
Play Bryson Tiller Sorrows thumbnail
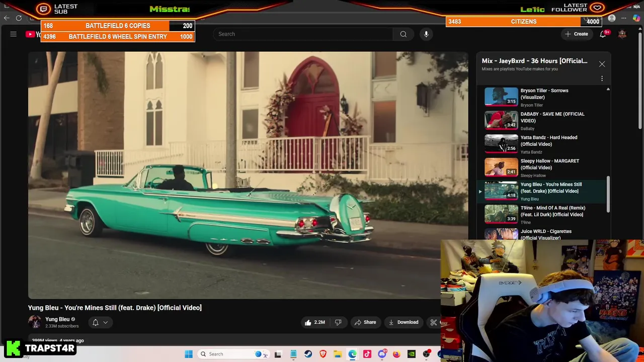501,97
